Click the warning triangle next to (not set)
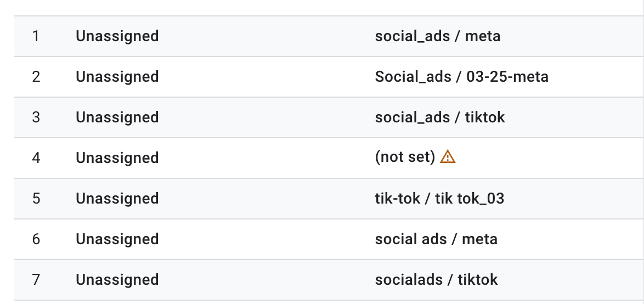Screen dimensions: 644x304 point(448,157)
